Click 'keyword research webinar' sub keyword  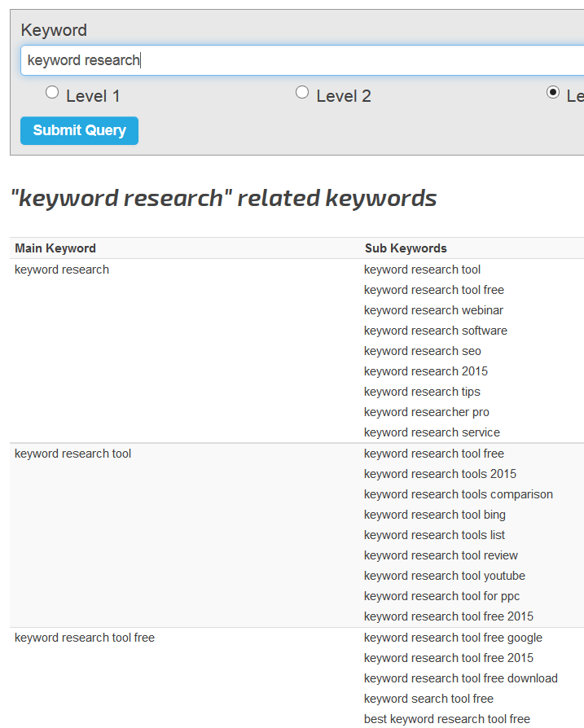[x=433, y=310]
